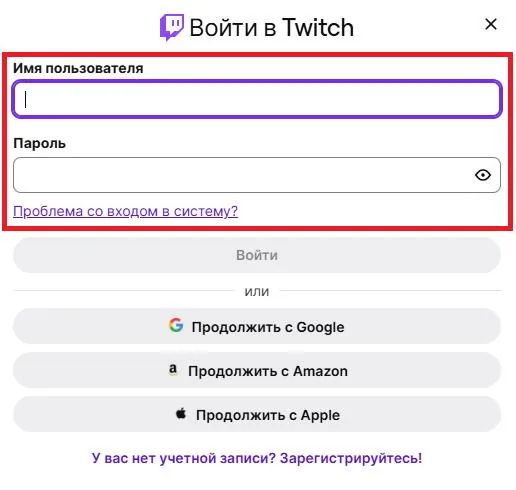
Task: Open the Зарегистрируйтесь! sign-up link
Action: [x=351, y=458]
